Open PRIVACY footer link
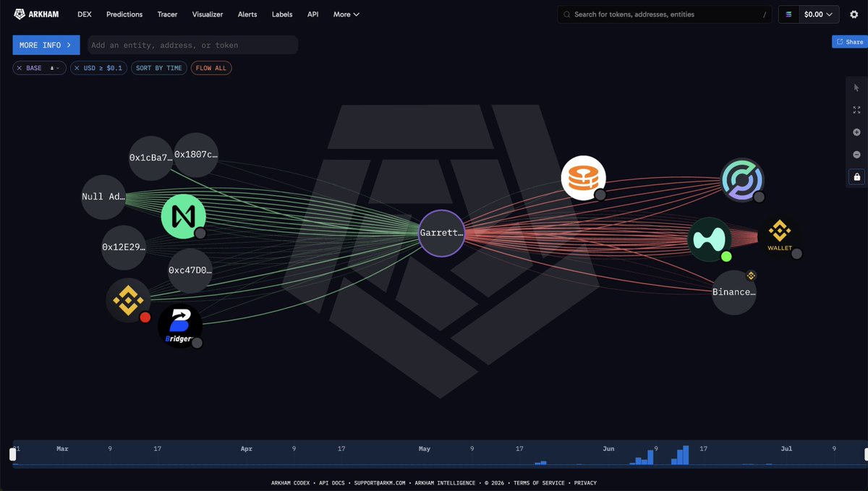 tap(585, 483)
